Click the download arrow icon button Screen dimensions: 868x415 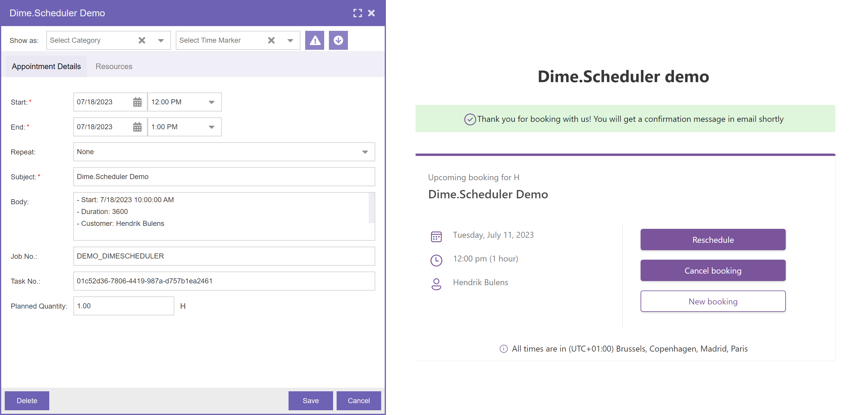point(338,40)
